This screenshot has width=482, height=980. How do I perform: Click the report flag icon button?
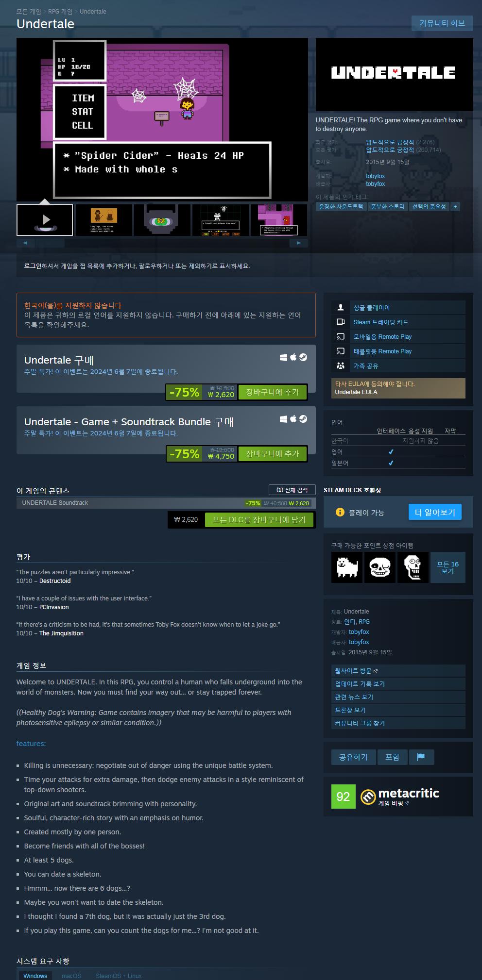click(x=421, y=757)
